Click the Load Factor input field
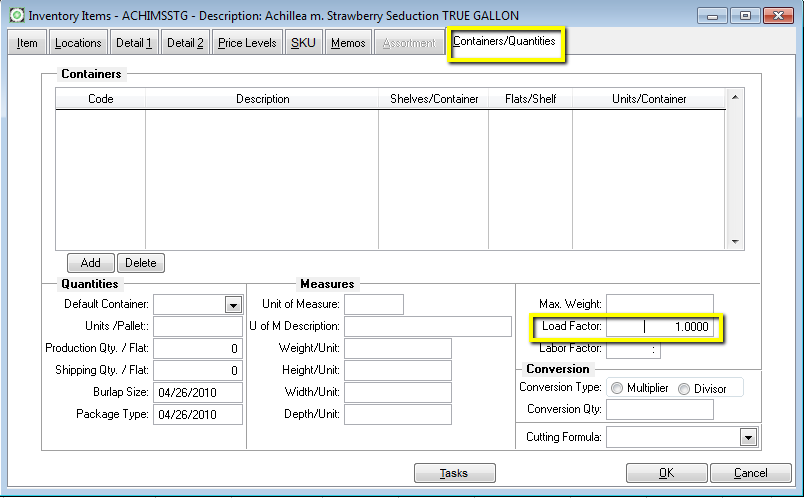 coord(660,327)
